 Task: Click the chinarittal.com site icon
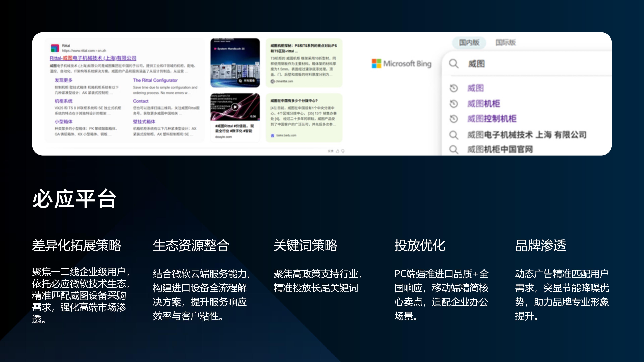click(273, 81)
